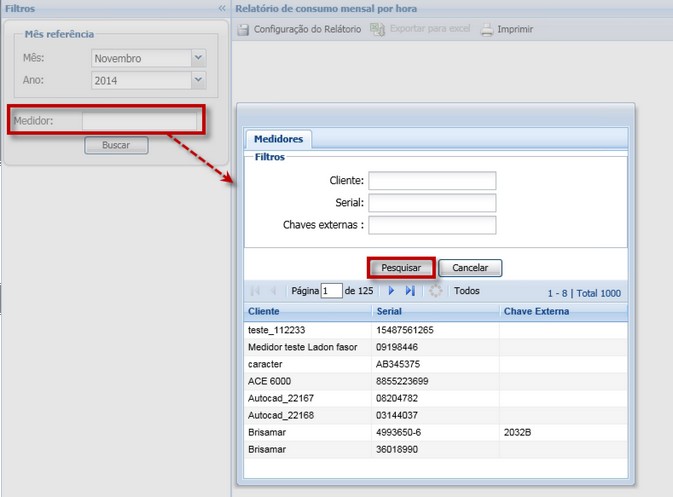Go to previous page arrow in pager

pos(273,291)
